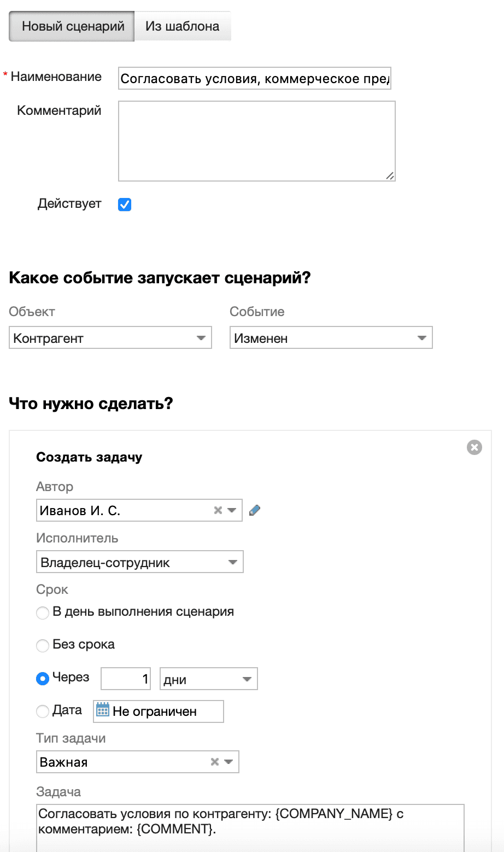Image resolution: width=504 pixels, height=852 pixels.
Task: Uncheck the Действует checkbox
Action: tap(124, 204)
